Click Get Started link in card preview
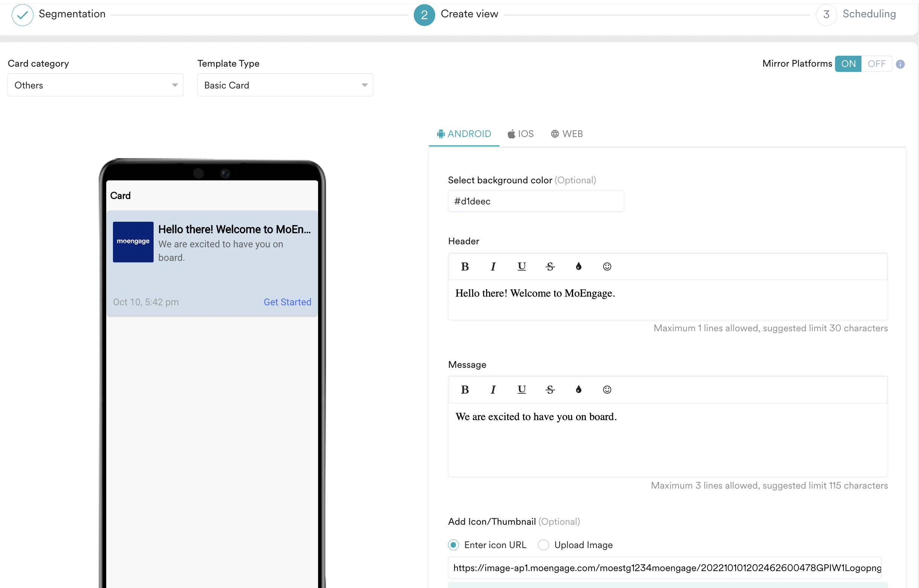The image size is (919, 588). 287,302
